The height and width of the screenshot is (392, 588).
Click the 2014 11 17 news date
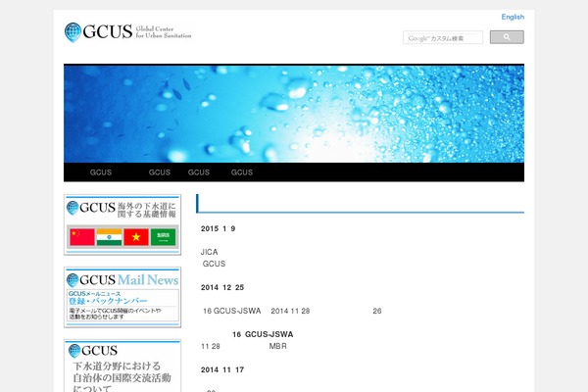222,369
